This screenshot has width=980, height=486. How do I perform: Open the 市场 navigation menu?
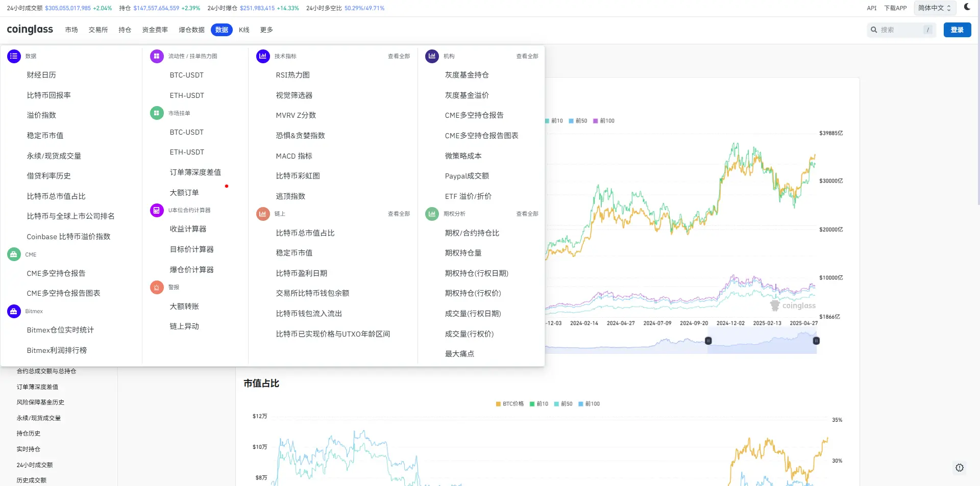click(x=71, y=30)
